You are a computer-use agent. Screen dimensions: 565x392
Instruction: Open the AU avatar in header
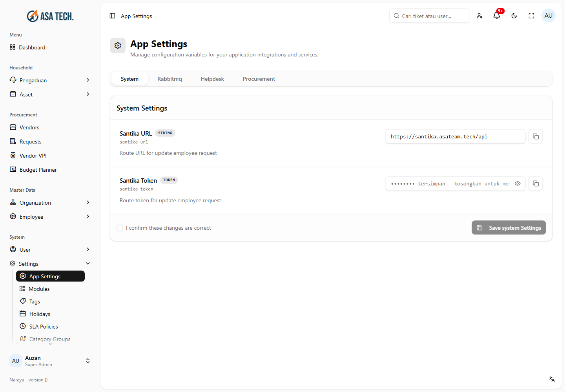(x=549, y=16)
